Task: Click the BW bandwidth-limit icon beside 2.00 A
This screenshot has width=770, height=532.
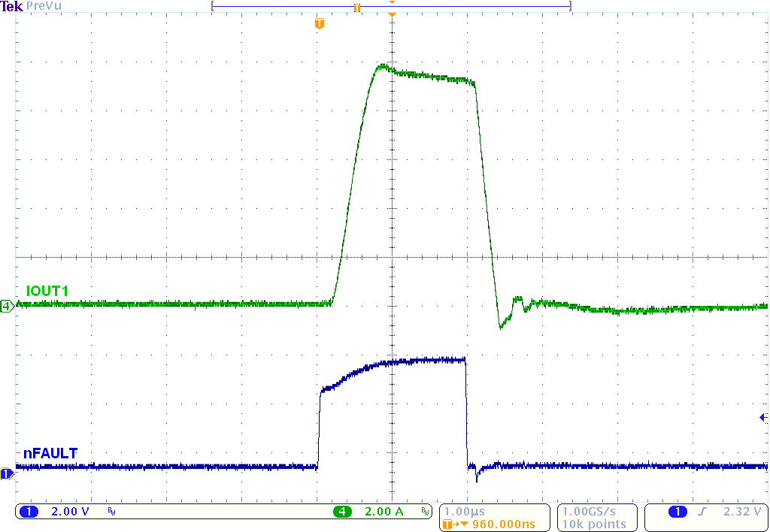Action: point(426,512)
